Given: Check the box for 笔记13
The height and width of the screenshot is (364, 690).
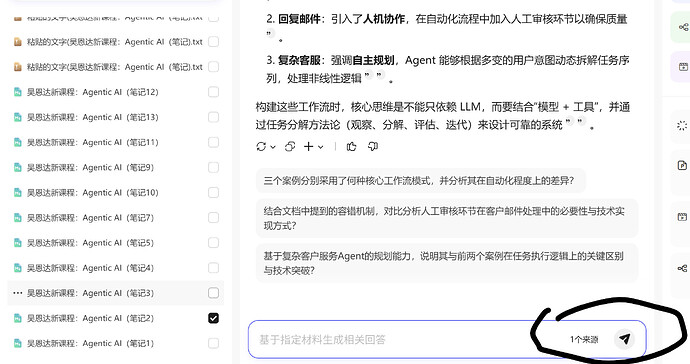Looking at the screenshot, I should pyautogui.click(x=213, y=117).
